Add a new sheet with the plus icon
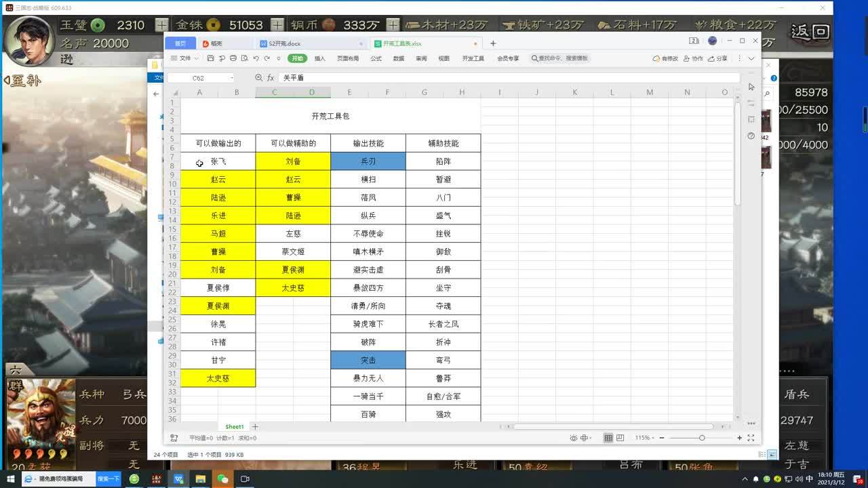868x488 pixels. click(255, 427)
